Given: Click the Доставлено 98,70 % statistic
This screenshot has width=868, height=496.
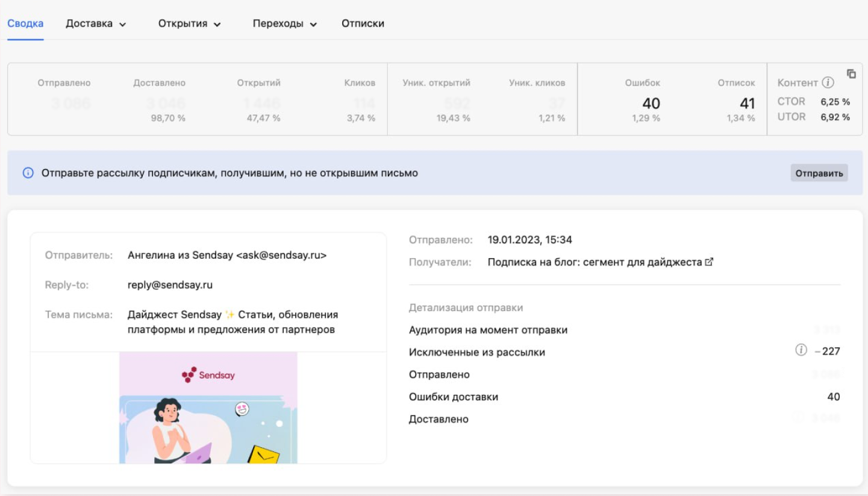Looking at the screenshot, I should (160, 101).
